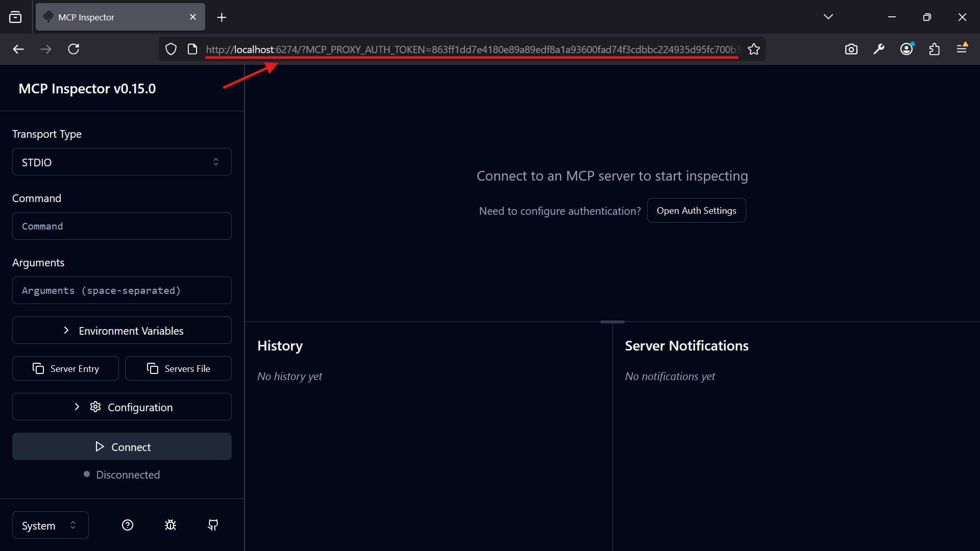
Task: Click the 'Server Notifications' heading
Action: point(687,346)
